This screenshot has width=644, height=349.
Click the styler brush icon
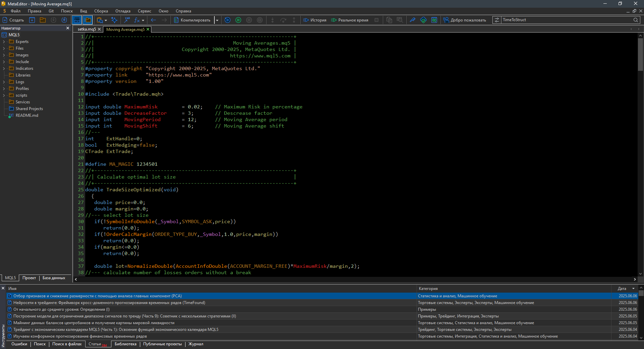(x=413, y=20)
